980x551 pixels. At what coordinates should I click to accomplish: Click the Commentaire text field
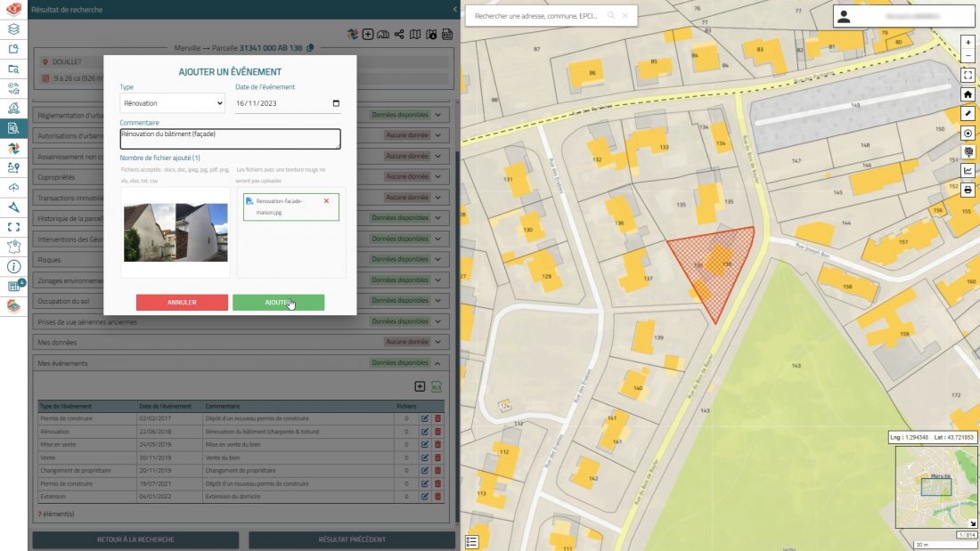(230, 139)
